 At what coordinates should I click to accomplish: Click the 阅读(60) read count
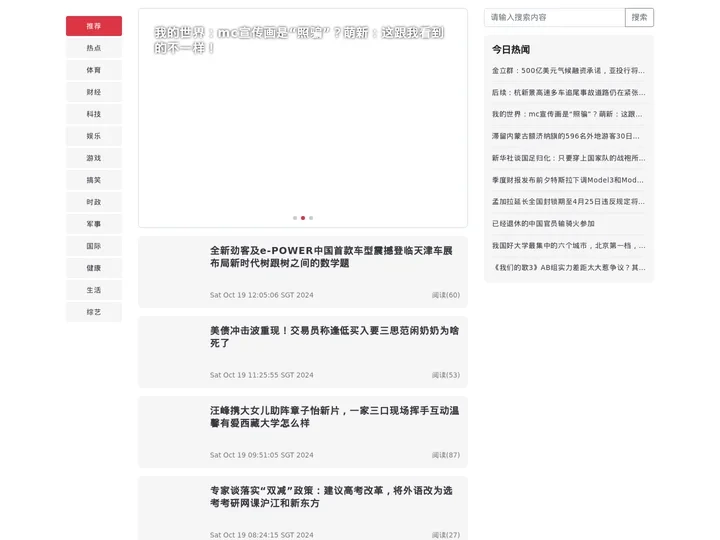click(445, 295)
